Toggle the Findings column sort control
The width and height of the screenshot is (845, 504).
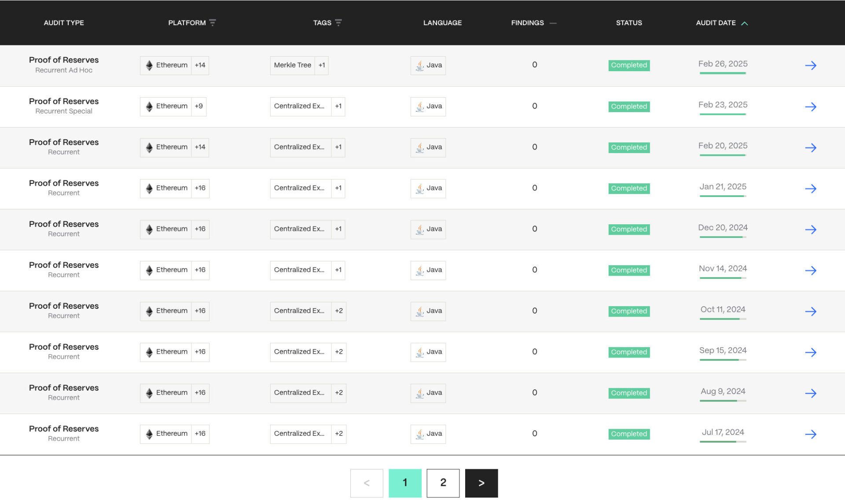click(553, 23)
